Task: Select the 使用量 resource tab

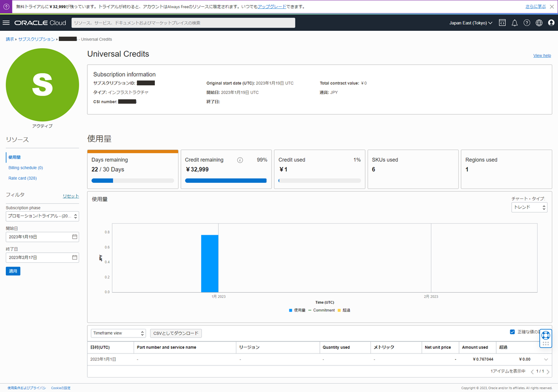Action: pos(14,157)
